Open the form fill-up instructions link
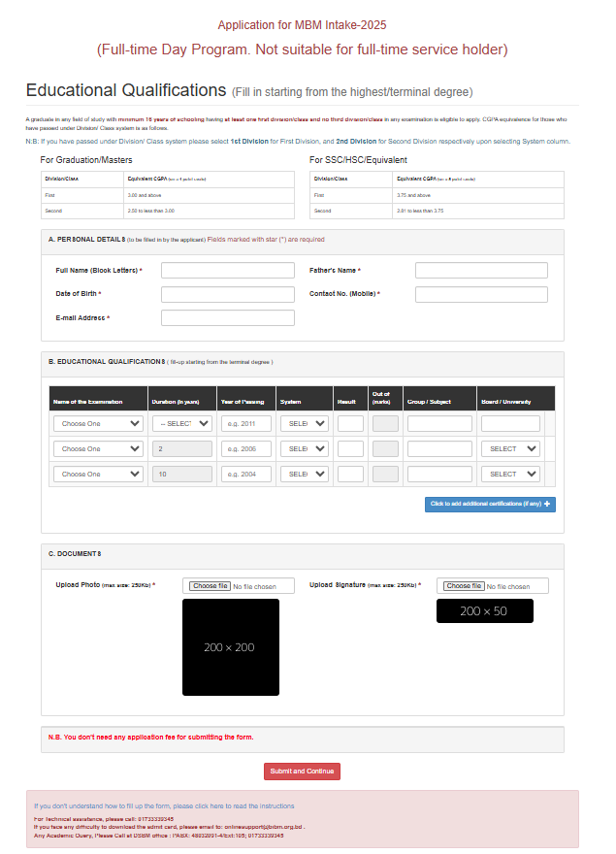616x854 pixels. click(164, 805)
